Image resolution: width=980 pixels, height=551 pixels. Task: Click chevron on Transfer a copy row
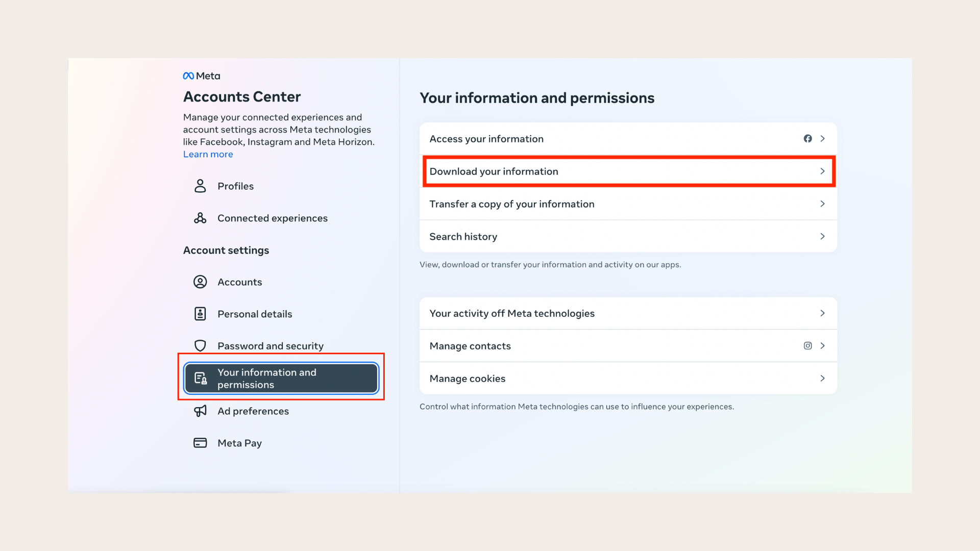822,204
